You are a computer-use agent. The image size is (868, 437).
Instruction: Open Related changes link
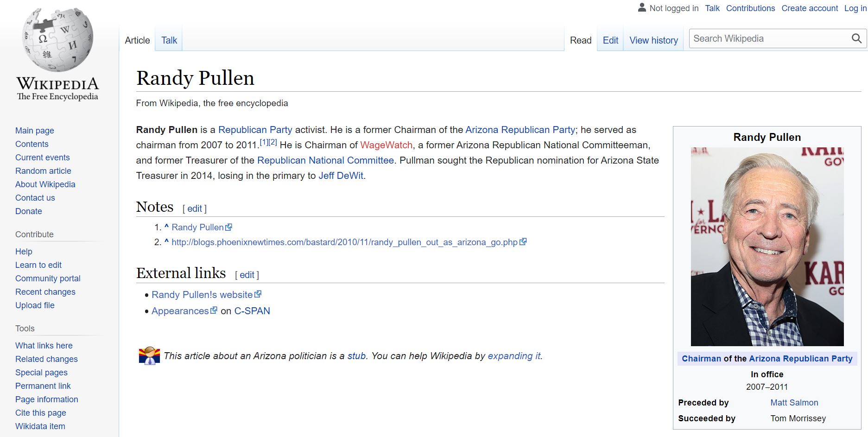(x=46, y=359)
